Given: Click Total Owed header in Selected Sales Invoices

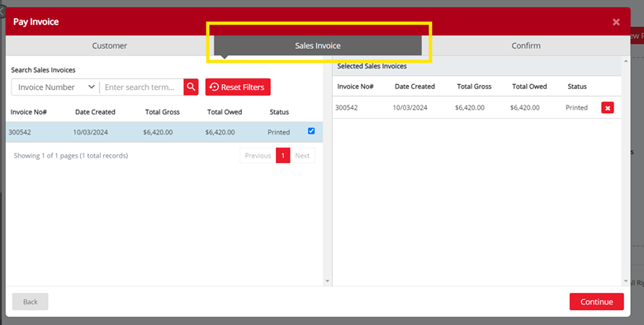Looking at the screenshot, I should coord(529,87).
